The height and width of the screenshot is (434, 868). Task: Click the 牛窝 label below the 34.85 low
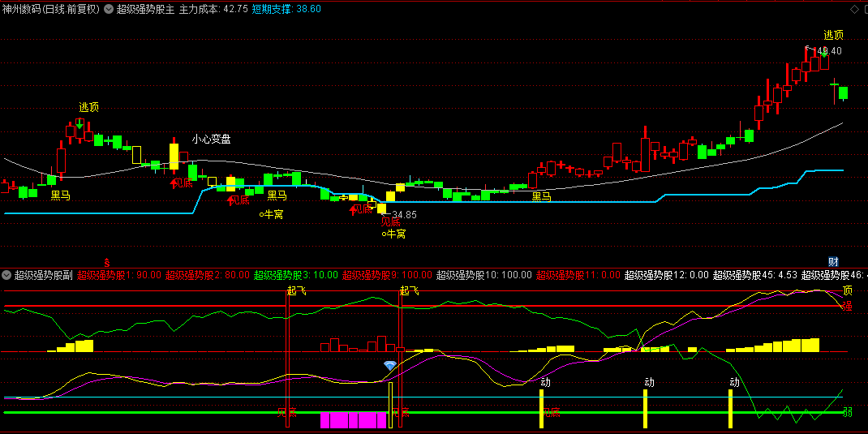pyautogui.click(x=396, y=234)
